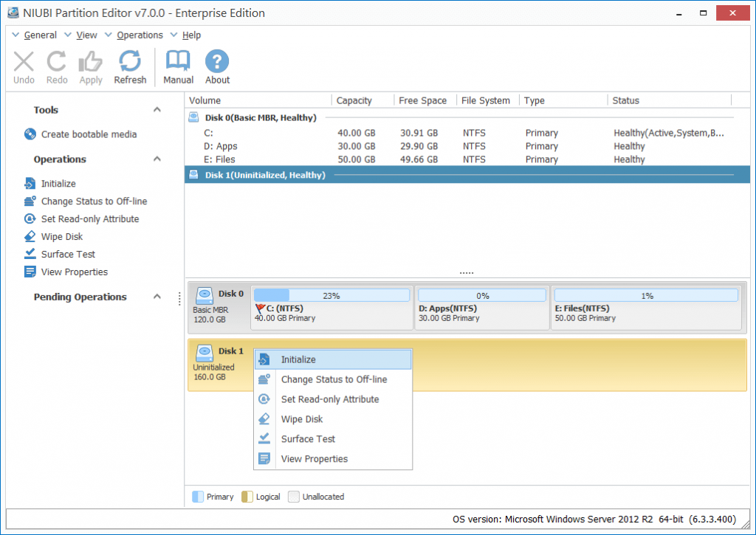Viewport: 756px width, 535px height.
Task: Click the About icon in the toolbar
Action: (x=216, y=66)
